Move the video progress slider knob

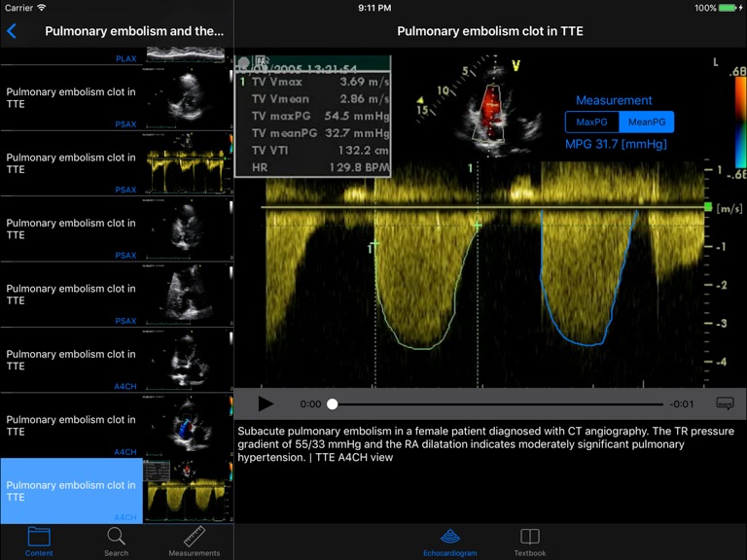click(x=333, y=404)
